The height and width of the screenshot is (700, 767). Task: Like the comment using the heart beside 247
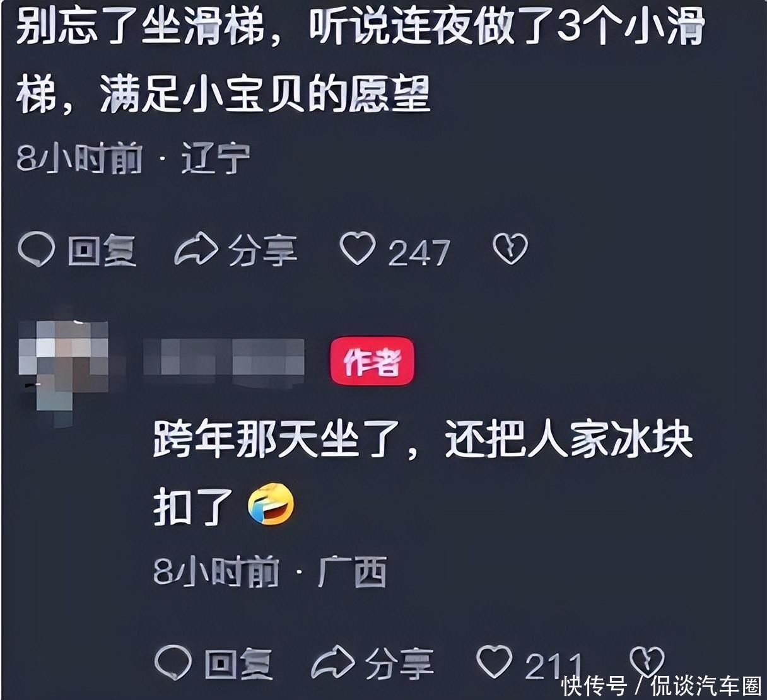click(x=358, y=248)
